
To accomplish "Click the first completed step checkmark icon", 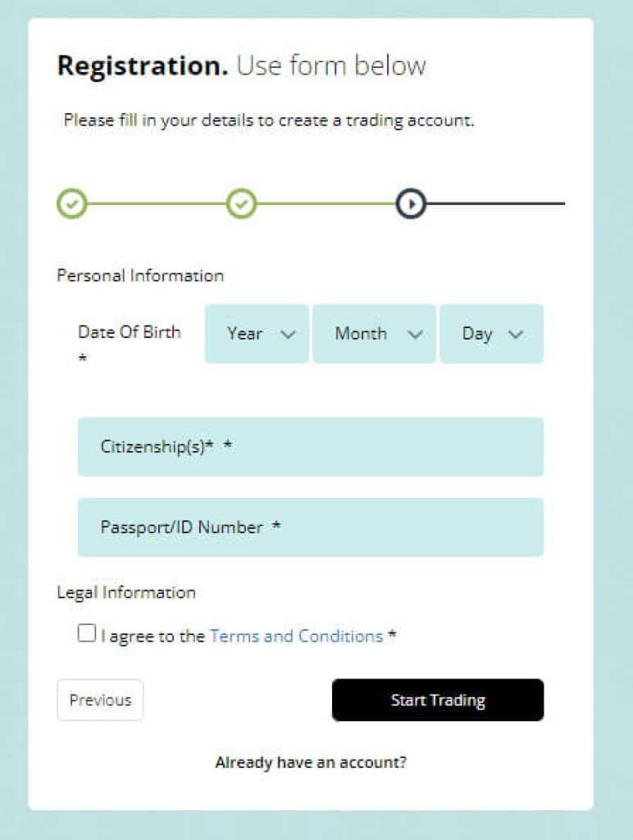I will coord(72,203).
